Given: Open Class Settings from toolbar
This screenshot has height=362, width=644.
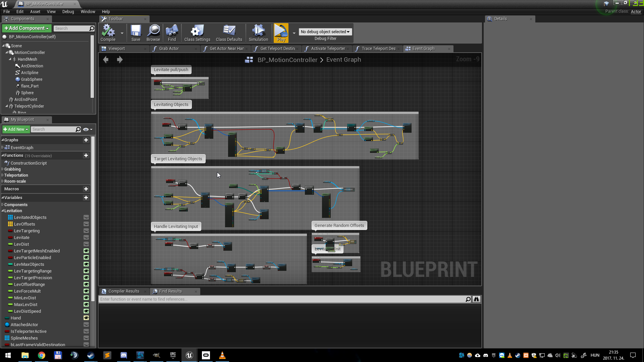Looking at the screenshot, I should pos(197,33).
